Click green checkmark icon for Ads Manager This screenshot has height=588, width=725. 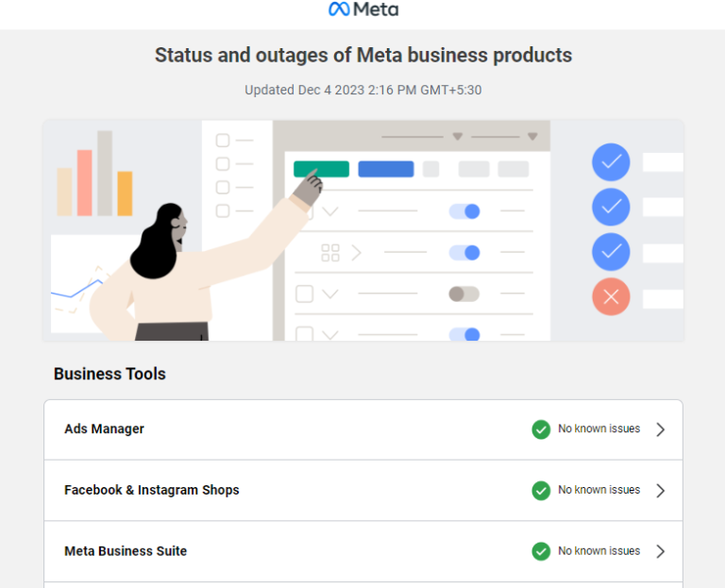[541, 429]
